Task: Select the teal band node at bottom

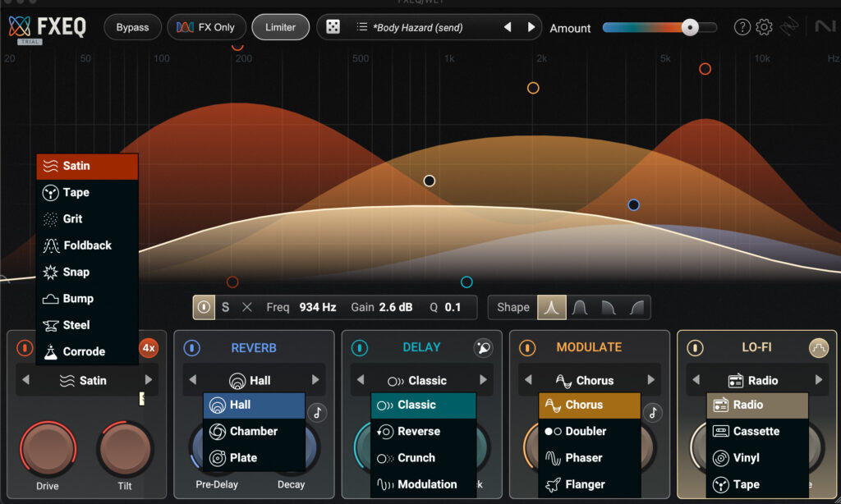Action: [x=466, y=282]
